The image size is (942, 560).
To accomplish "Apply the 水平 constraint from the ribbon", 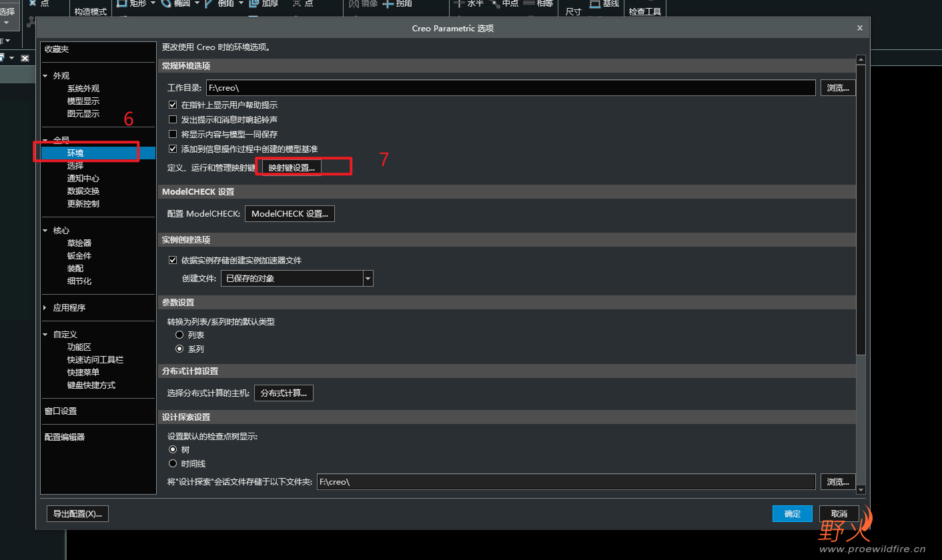I will click(469, 3).
